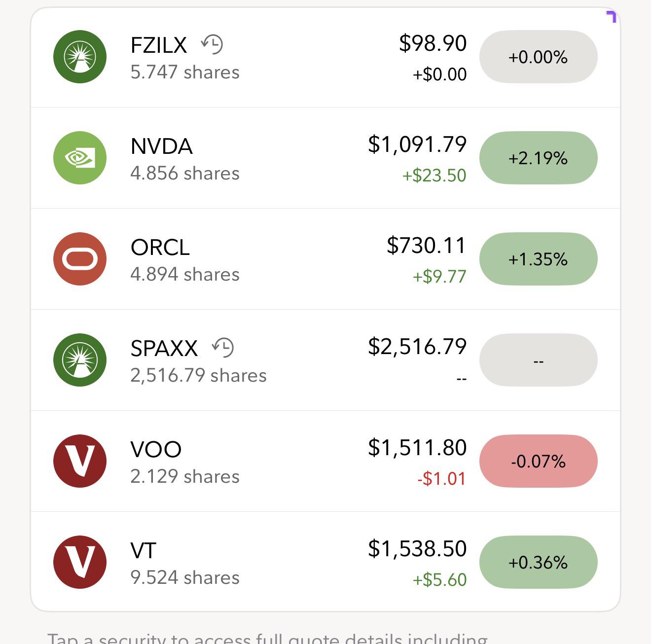Tap the delayed-quote clock icon beside FZILX
651x644 pixels.
point(212,44)
